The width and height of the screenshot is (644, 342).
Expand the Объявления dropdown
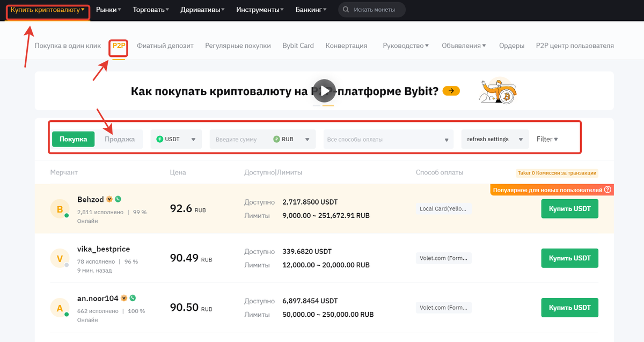point(464,46)
